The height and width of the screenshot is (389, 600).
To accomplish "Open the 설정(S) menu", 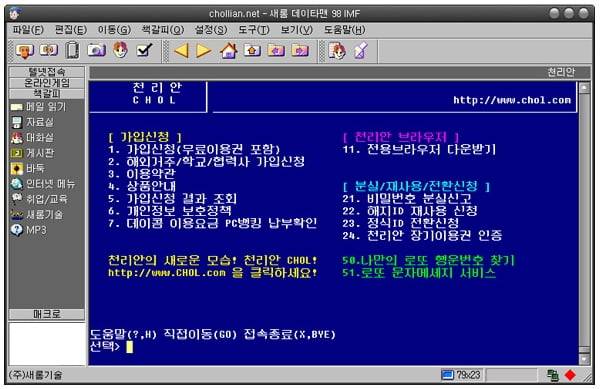I will click(x=211, y=29).
